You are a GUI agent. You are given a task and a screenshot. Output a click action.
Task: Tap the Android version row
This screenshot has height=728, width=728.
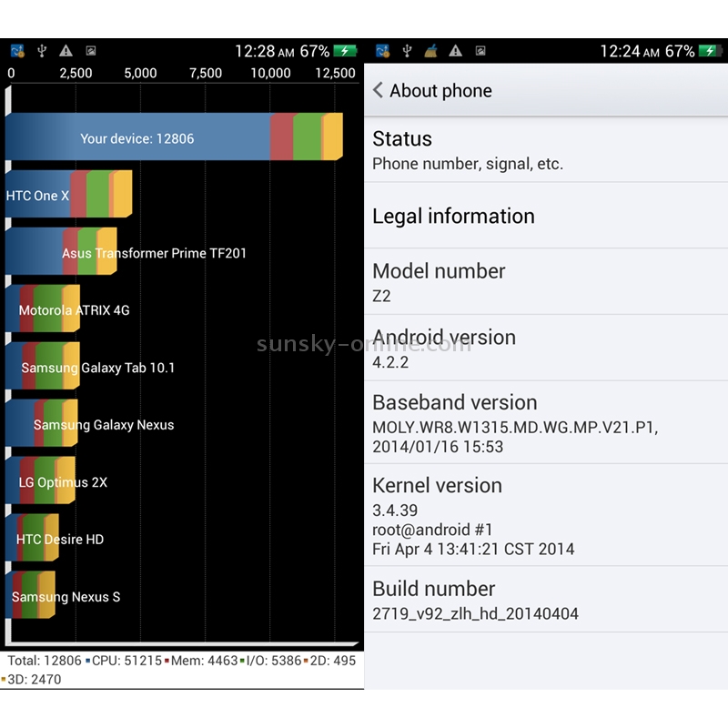tap(546, 349)
